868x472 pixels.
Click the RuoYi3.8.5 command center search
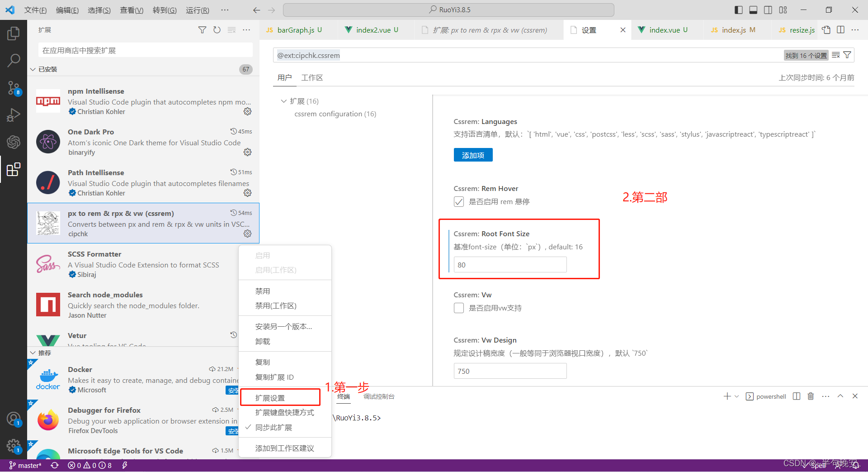(448, 10)
